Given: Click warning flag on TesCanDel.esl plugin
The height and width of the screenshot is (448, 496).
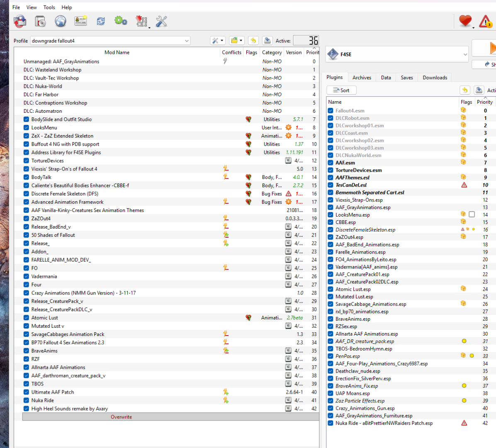Looking at the screenshot, I should tap(464, 185).
